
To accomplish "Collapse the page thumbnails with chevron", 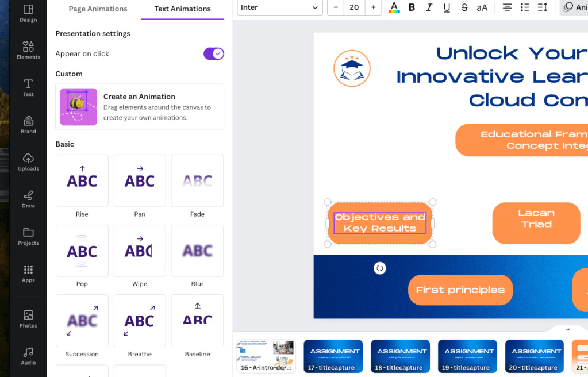I will click(x=568, y=329).
